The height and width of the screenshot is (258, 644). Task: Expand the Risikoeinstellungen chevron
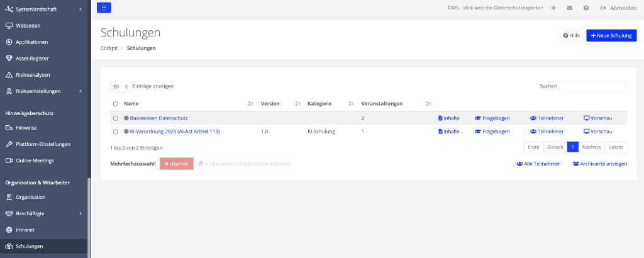point(80,91)
